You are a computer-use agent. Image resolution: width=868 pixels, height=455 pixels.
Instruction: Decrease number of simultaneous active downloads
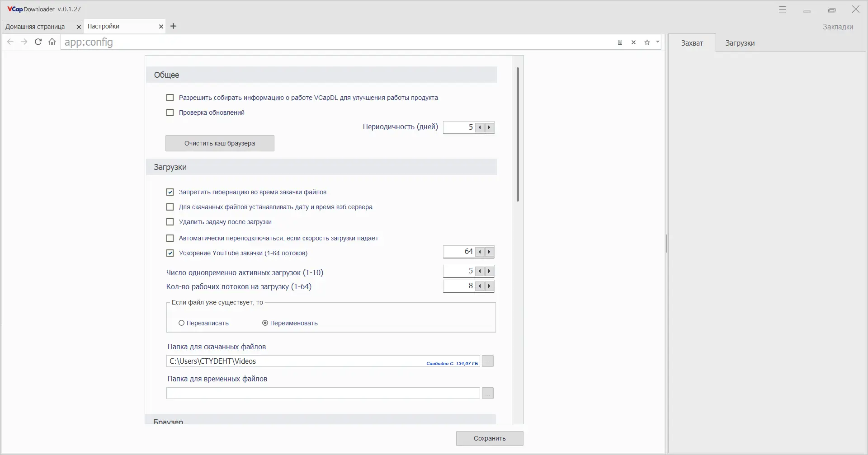(x=480, y=271)
